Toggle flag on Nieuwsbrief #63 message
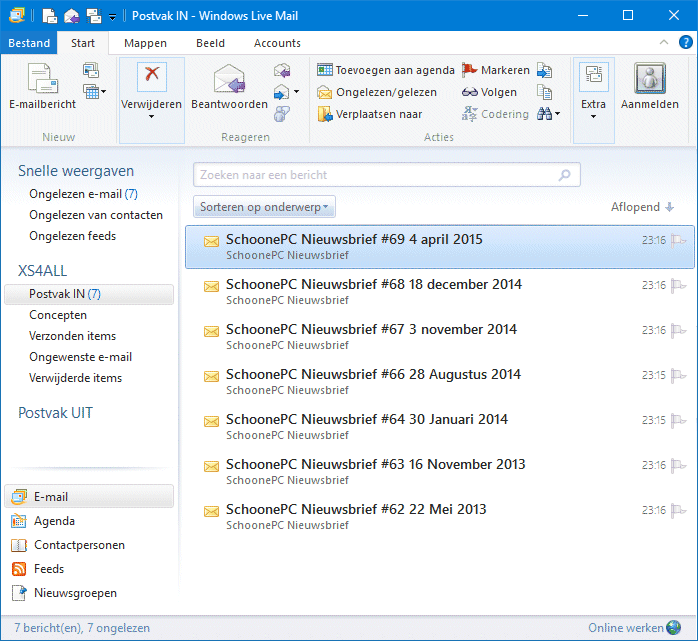The width and height of the screenshot is (698, 641). coord(678,465)
